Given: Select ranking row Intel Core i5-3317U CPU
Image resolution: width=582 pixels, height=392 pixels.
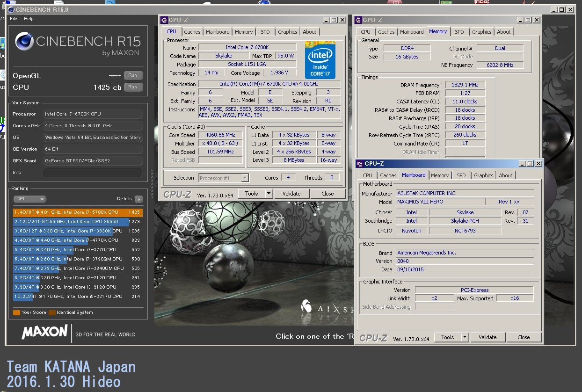Looking at the screenshot, I should point(78,297).
